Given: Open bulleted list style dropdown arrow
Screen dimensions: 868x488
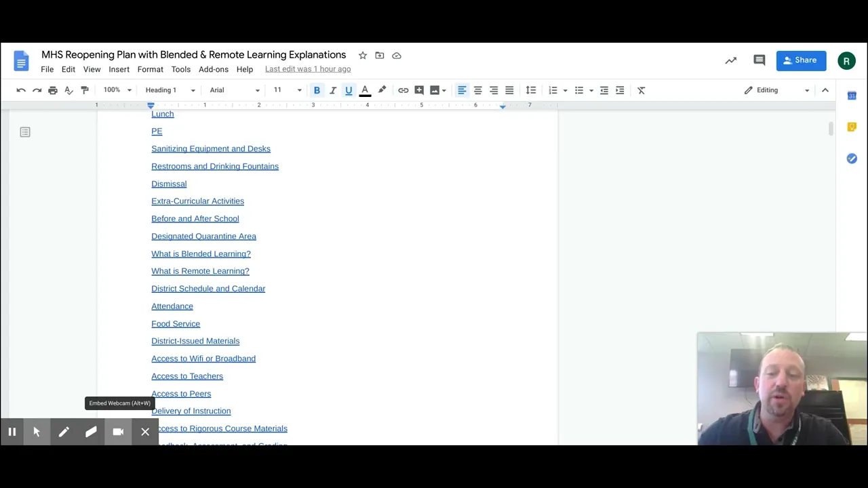Looking at the screenshot, I should coord(591,90).
